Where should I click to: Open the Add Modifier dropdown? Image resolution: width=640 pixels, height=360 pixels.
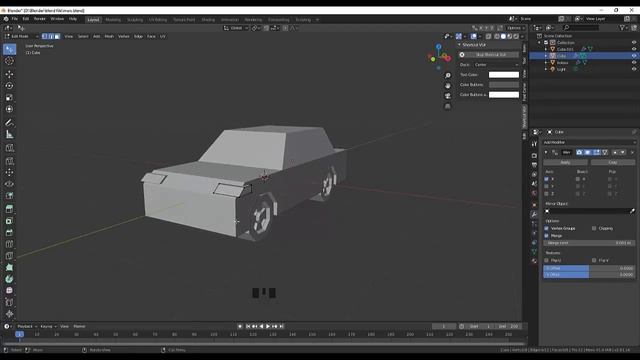589,142
